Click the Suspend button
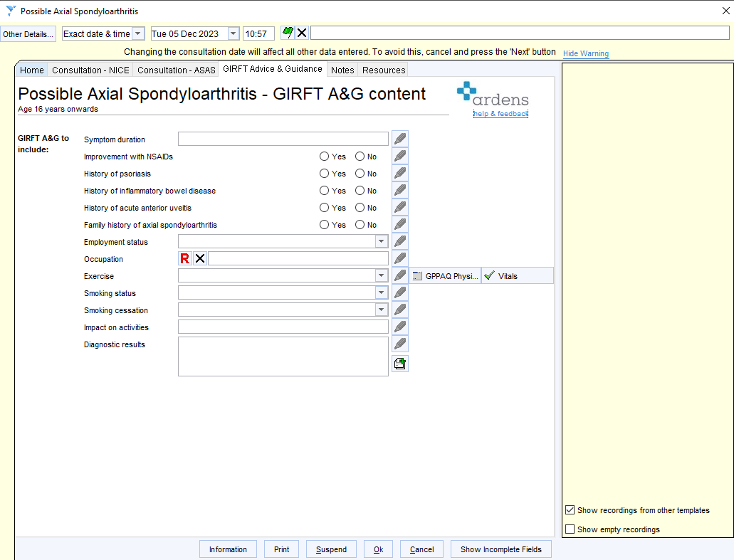The image size is (734, 560). pos(331,549)
